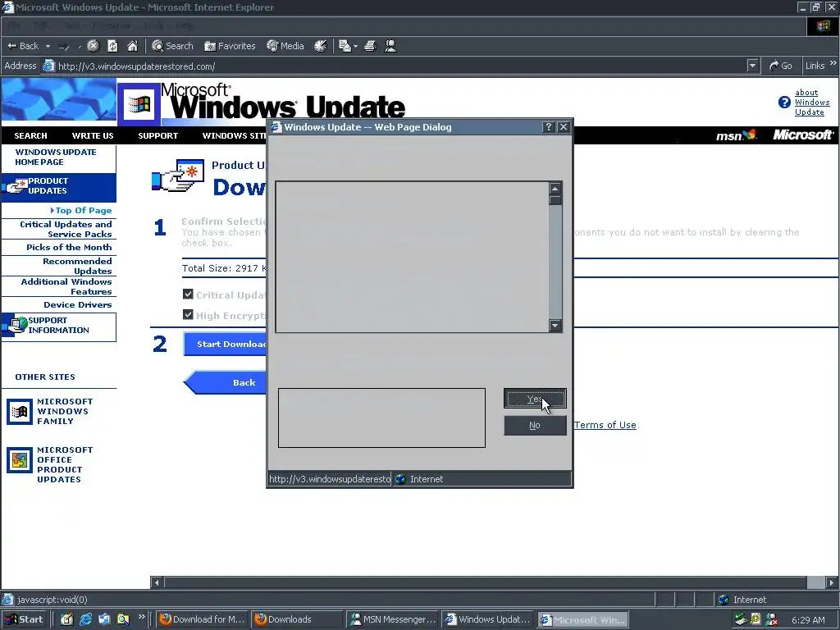
Task: Switch to the MSN Messenger taskbar item
Action: pos(392,619)
